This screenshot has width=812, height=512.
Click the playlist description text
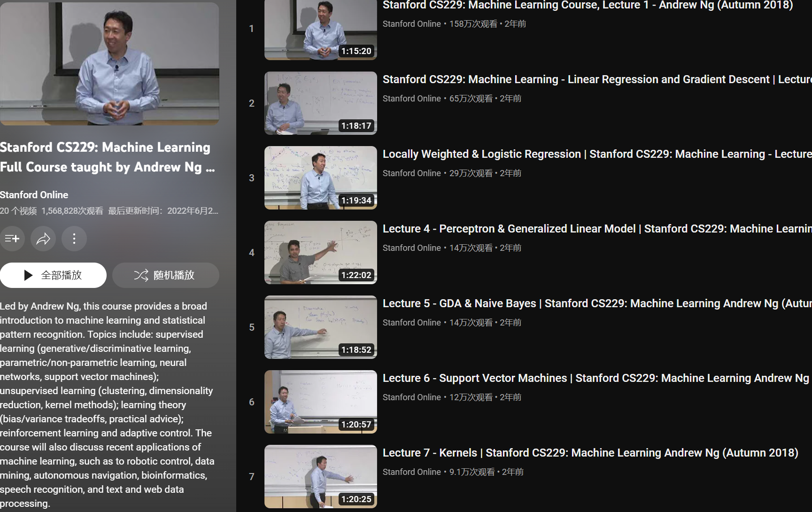tap(107, 405)
